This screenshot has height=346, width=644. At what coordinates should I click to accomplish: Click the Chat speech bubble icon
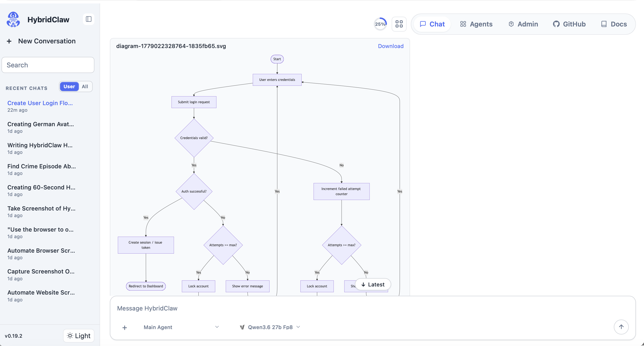pos(423,24)
